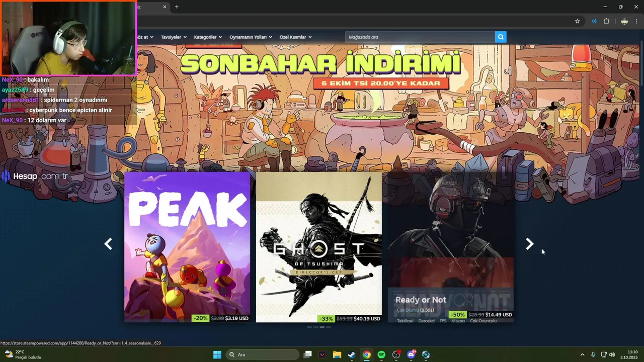Click the '6 Ekim TSİ 20.00'ye kadar' banner
The height and width of the screenshot is (362, 644).
click(380, 83)
